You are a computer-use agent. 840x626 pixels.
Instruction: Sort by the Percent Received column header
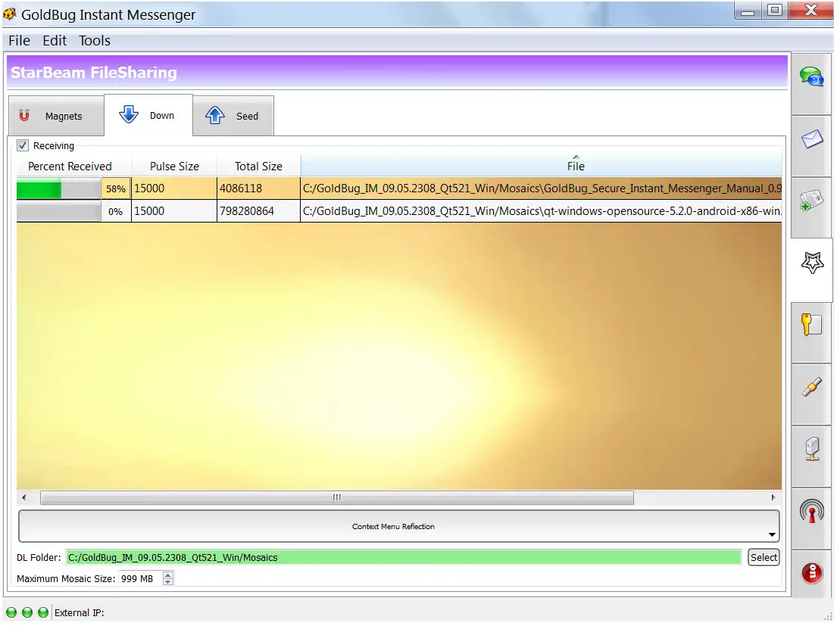tap(70, 166)
